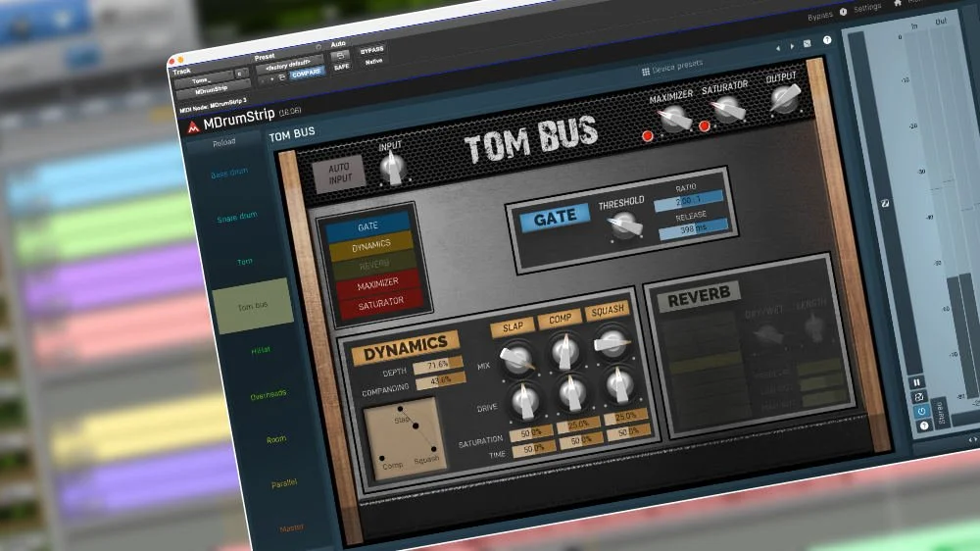The image size is (980, 551).
Task: Open the help question mark near presets
Action: [x=827, y=40]
